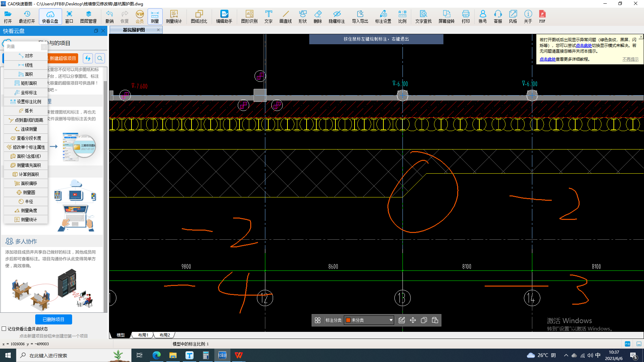The height and width of the screenshot is (362, 644).
Task: Click the refresh icon in cloud panel
Action: point(88,58)
